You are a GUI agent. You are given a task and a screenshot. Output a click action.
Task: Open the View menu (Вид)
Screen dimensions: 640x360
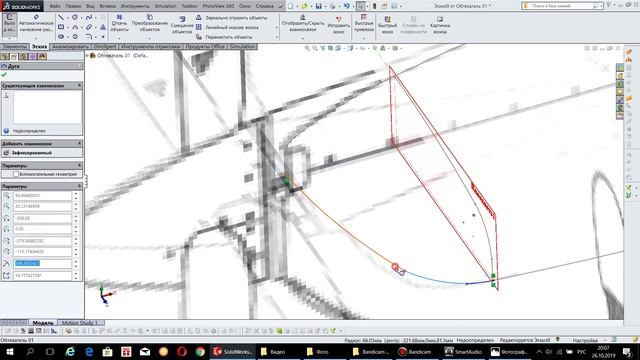[91, 6]
